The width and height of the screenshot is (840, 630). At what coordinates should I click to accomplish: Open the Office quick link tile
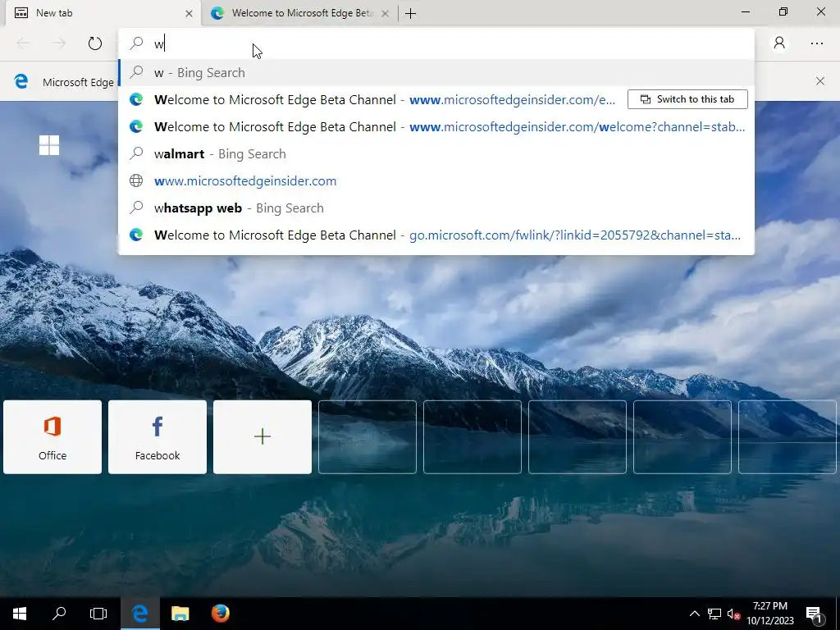(x=52, y=437)
